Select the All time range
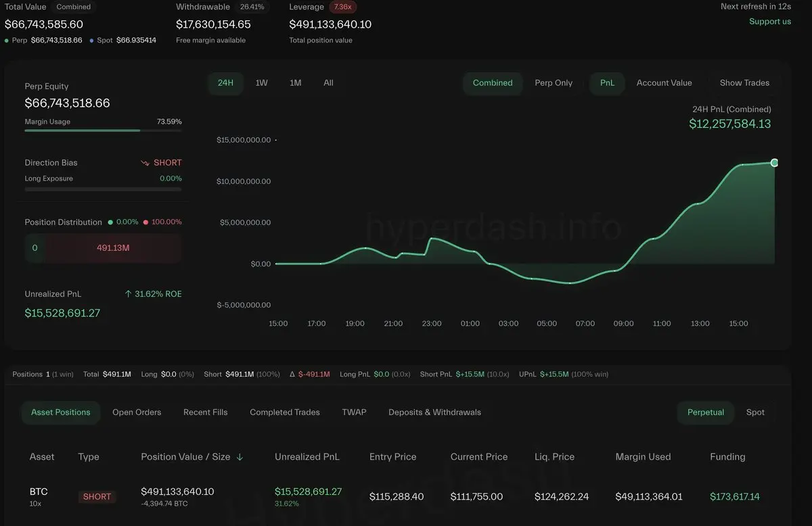The height and width of the screenshot is (526, 812). (328, 83)
